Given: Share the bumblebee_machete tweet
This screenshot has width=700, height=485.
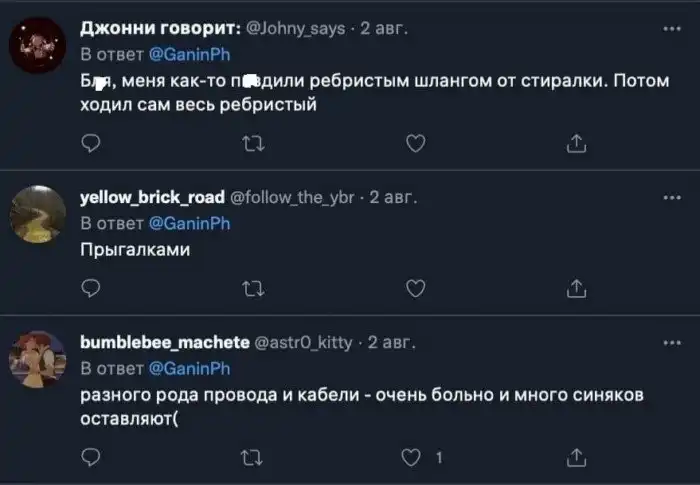Looking at the screenshot, I should (x=575, y=457).
